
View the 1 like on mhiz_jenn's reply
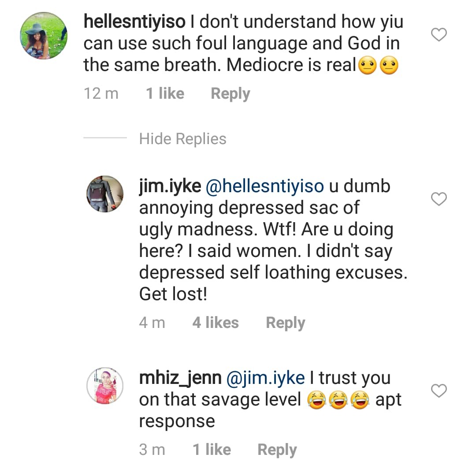(212, 450)
